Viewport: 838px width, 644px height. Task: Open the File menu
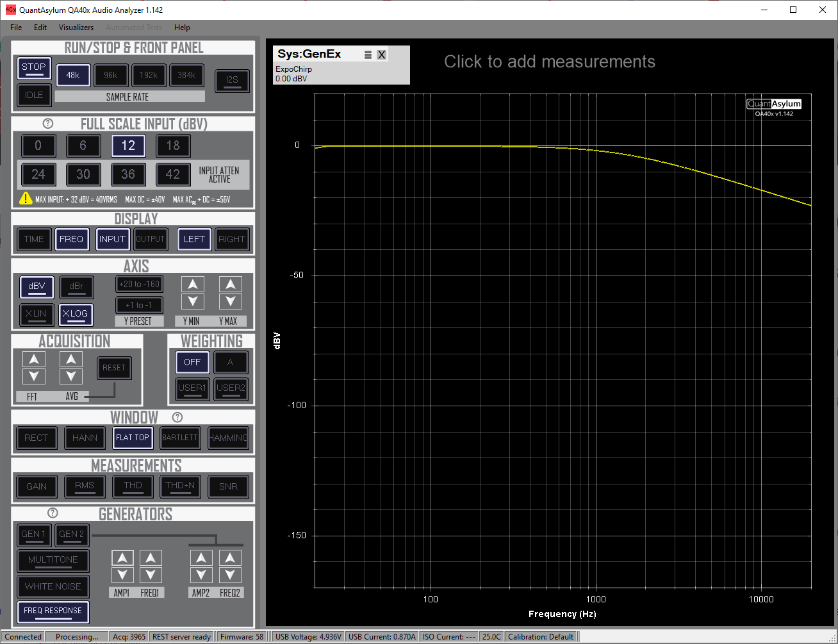click(x=16, y=28)
